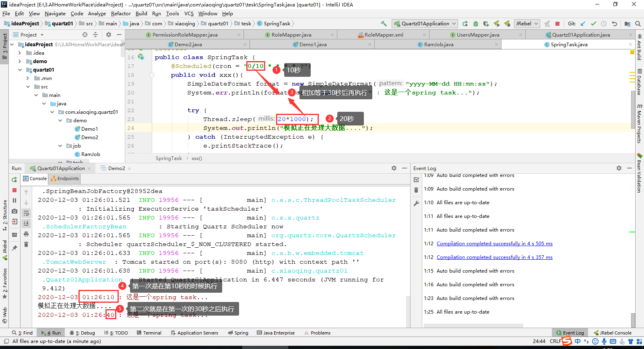Collapse the quartz01 module node

[x=20, y=70]
